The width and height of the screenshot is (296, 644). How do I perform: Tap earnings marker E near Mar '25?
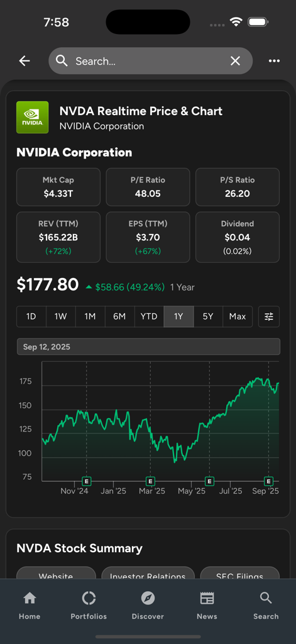click(x=150, y=481)
